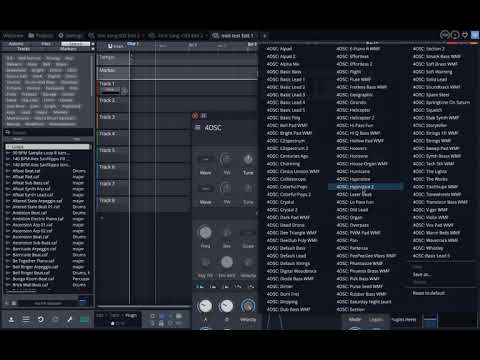This screenshot has width=480, height=360.
Task: Close the 4OSC plugin window
Action: [195, 116]
